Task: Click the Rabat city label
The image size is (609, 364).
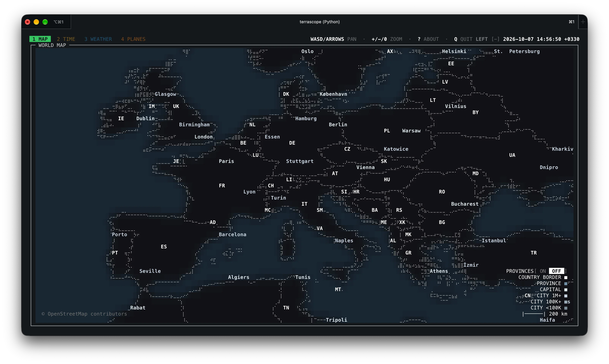Action: (138, 308)
